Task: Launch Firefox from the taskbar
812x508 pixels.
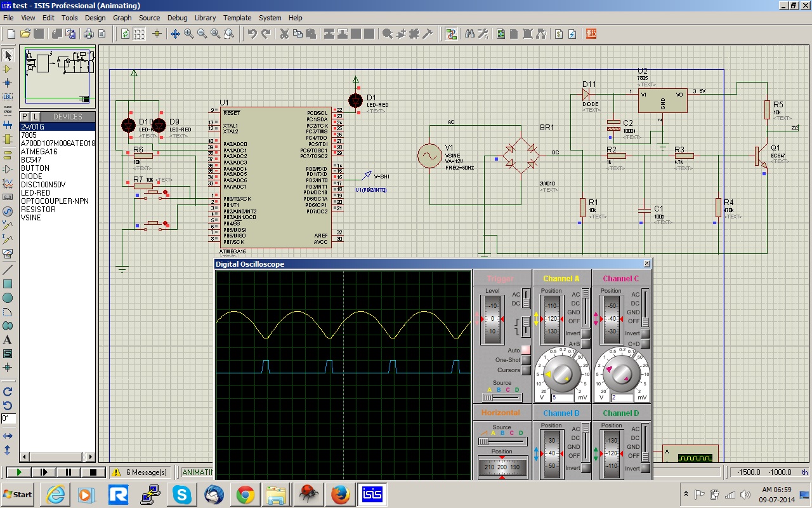Action: point(340,494)
